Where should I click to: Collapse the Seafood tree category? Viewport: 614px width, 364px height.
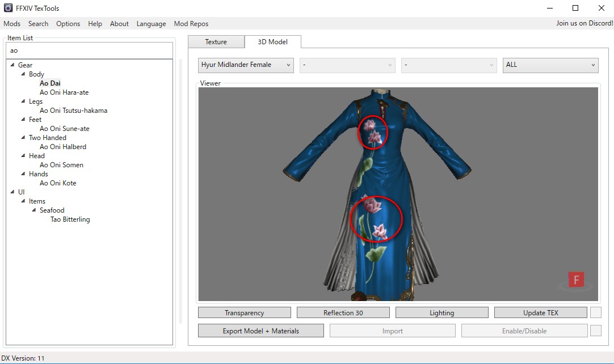pos(35,210)
